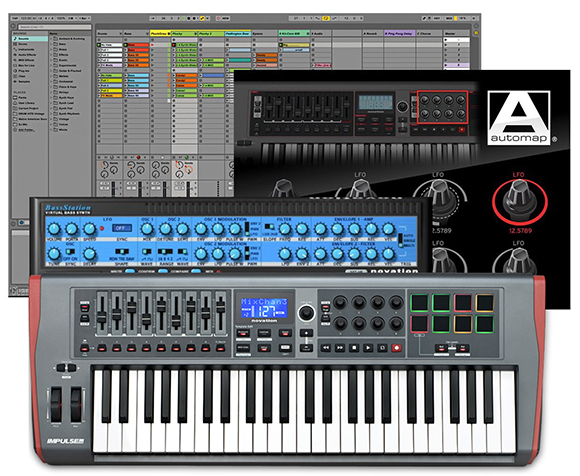This screenshot has height=476, width=580.
Task: Launch the first clip in the Drums track
Action: pyautogui.click(x=99, y=45)
